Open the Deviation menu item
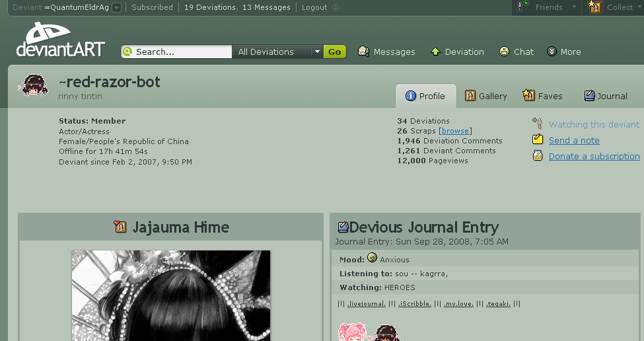This screenshot has height=341, width=644. click(x=457, y=52)
